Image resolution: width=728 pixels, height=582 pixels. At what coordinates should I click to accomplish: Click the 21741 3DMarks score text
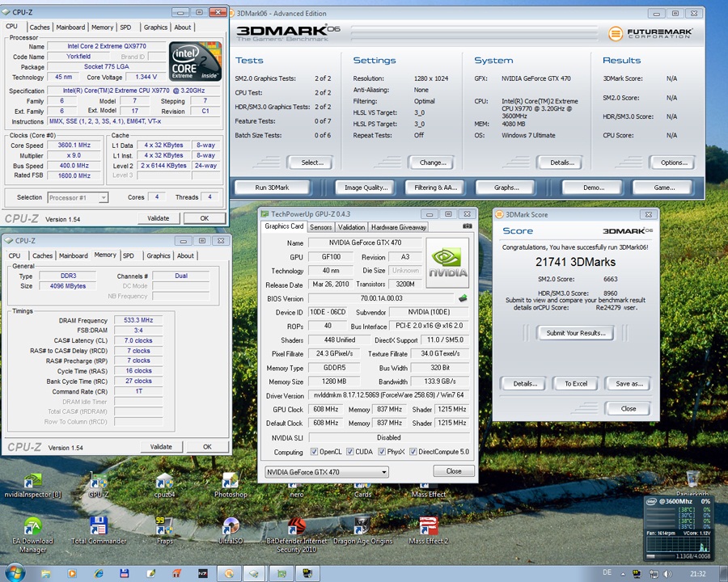[575, 262]
